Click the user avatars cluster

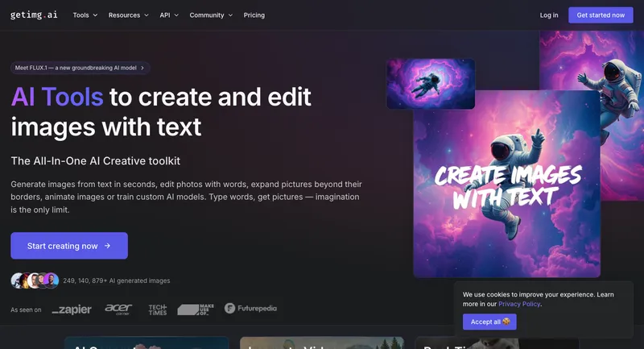pos(35,280)
